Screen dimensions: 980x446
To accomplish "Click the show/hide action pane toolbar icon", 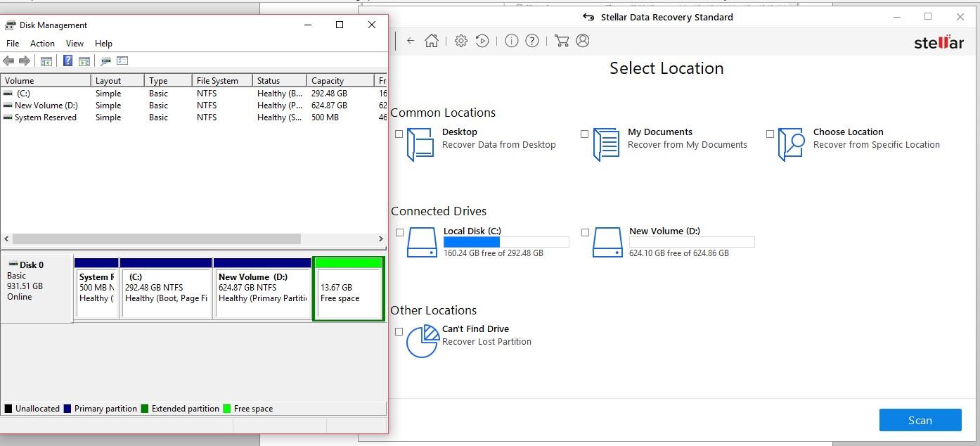I will 84,61.
